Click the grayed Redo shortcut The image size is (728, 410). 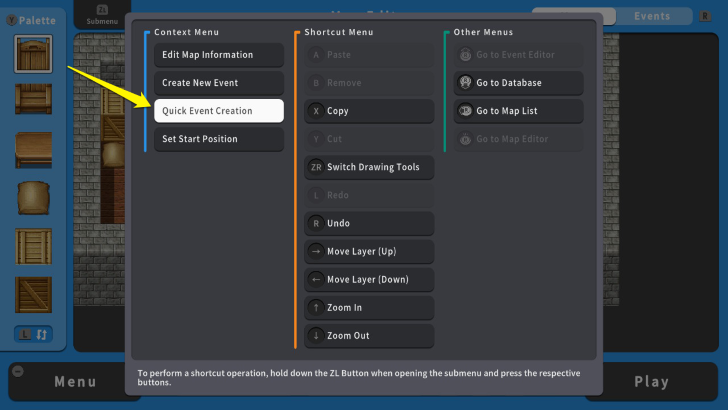pos(369,195)
